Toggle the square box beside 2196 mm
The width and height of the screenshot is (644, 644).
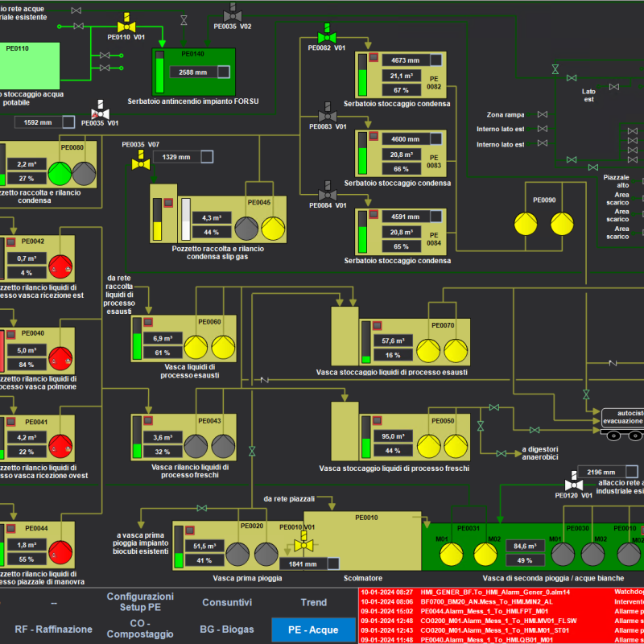(x=632, y=472)
